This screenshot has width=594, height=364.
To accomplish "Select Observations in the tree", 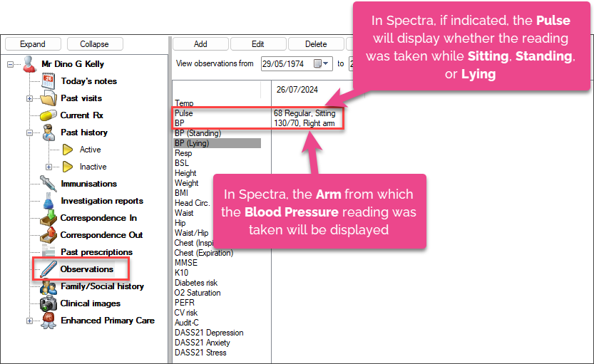I will pos(87,269).
